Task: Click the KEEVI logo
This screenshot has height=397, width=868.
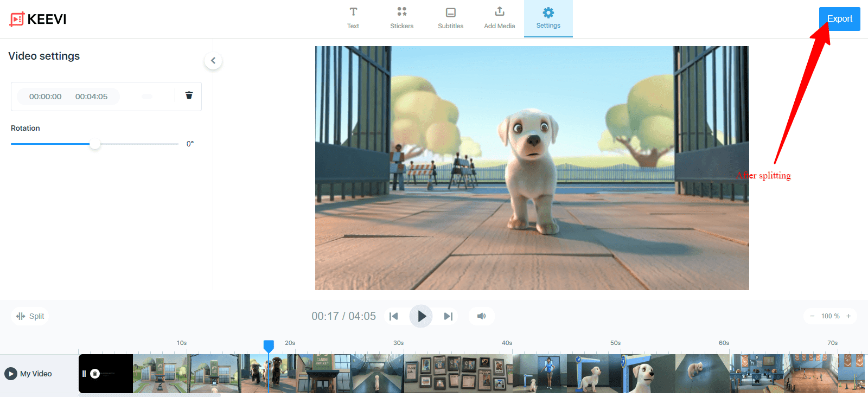Action: 38,19
